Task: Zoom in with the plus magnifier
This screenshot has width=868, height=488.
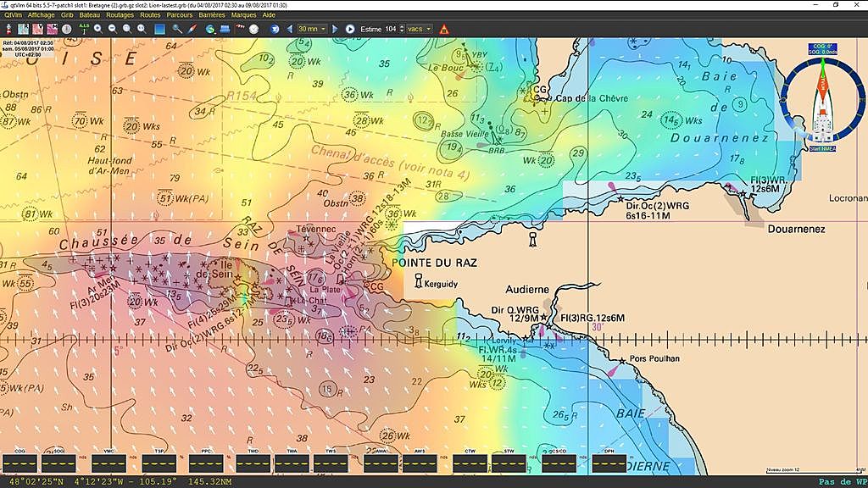Action: 98,29
